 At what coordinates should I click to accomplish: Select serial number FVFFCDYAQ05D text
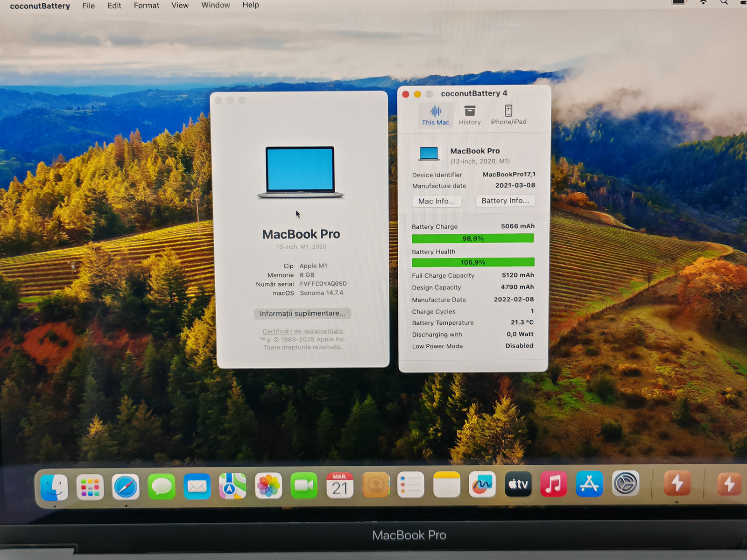[323, 284]
